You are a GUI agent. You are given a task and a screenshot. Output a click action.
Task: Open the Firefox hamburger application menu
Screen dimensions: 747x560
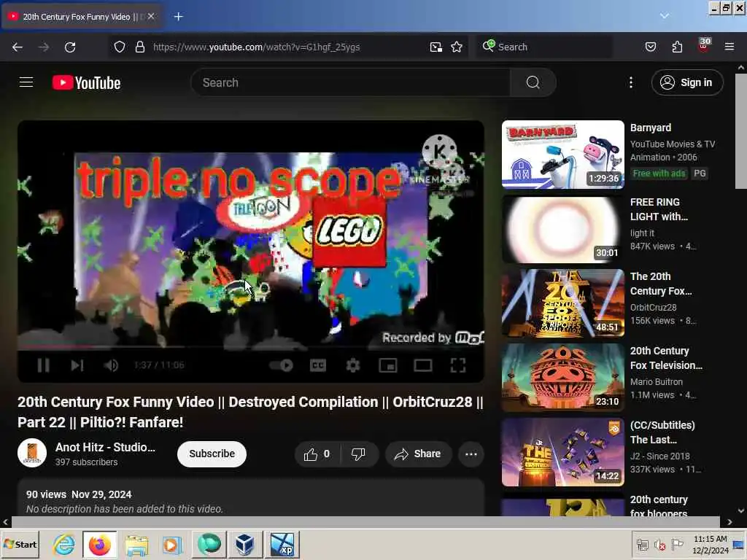(729, 47)
